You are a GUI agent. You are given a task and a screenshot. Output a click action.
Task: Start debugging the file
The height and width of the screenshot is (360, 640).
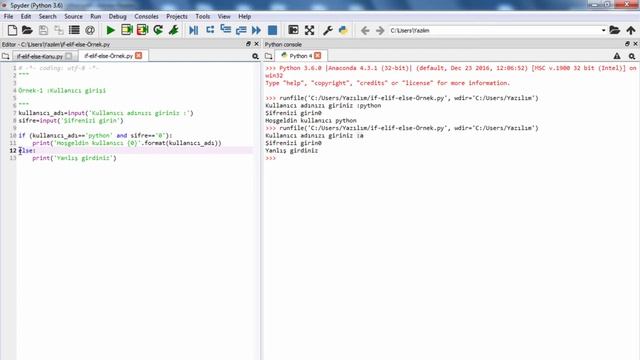click(194, 30)
